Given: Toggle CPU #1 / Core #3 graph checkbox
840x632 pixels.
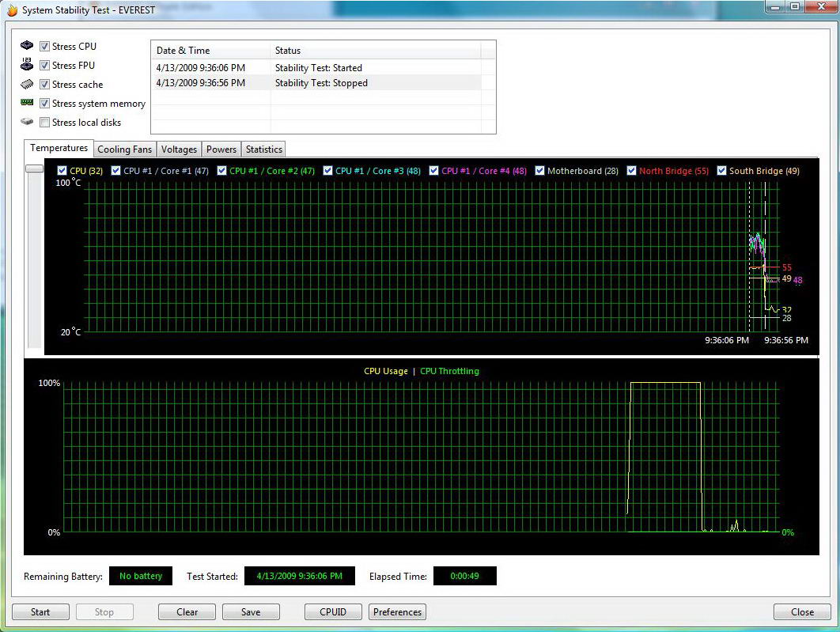Looking at the screenshot, I should coord(328,170).
